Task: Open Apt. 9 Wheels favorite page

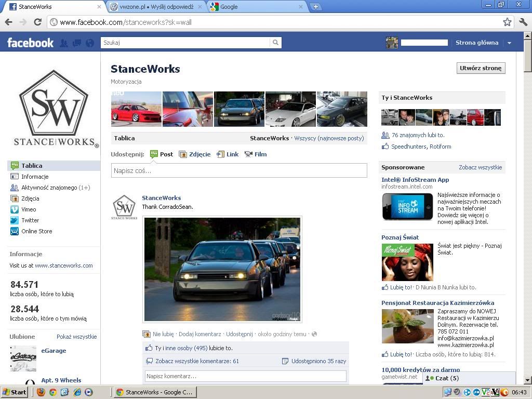Action: coord(61,380)
